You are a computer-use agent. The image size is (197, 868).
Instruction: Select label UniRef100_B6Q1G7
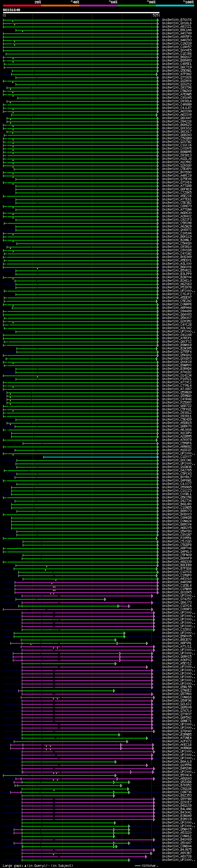[x=177, y=57]
